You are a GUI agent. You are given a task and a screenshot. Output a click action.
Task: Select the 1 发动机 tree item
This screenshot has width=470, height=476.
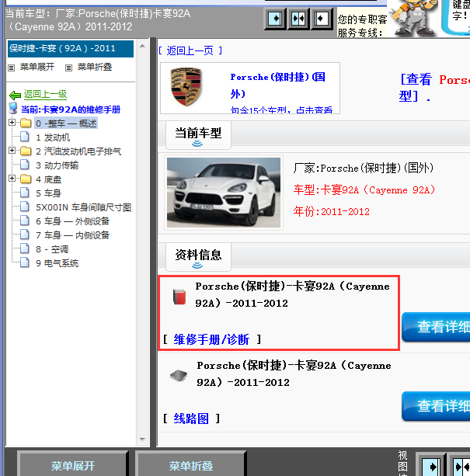pos(53,137)
